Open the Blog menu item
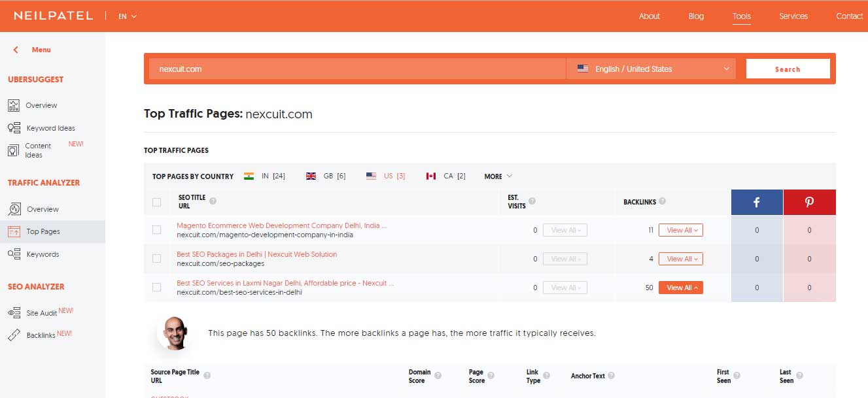The image size is (868, 398). tap(696, 16)
